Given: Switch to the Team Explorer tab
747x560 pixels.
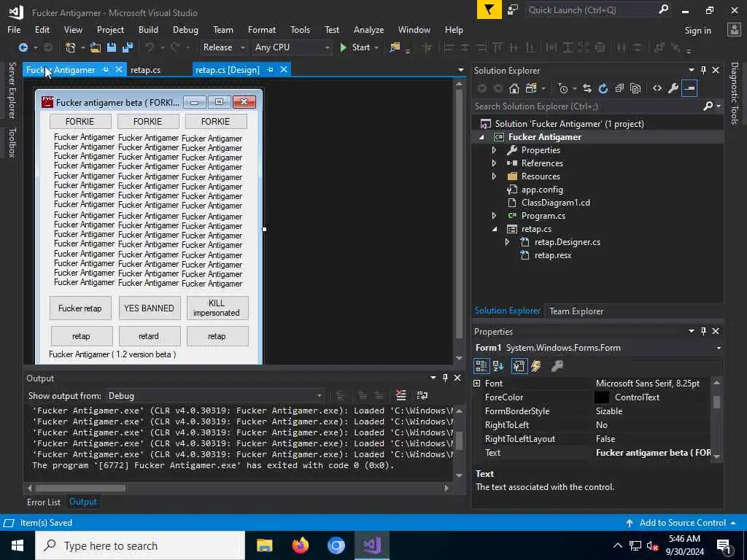Looking at the screenshot, I should point(576,311).
